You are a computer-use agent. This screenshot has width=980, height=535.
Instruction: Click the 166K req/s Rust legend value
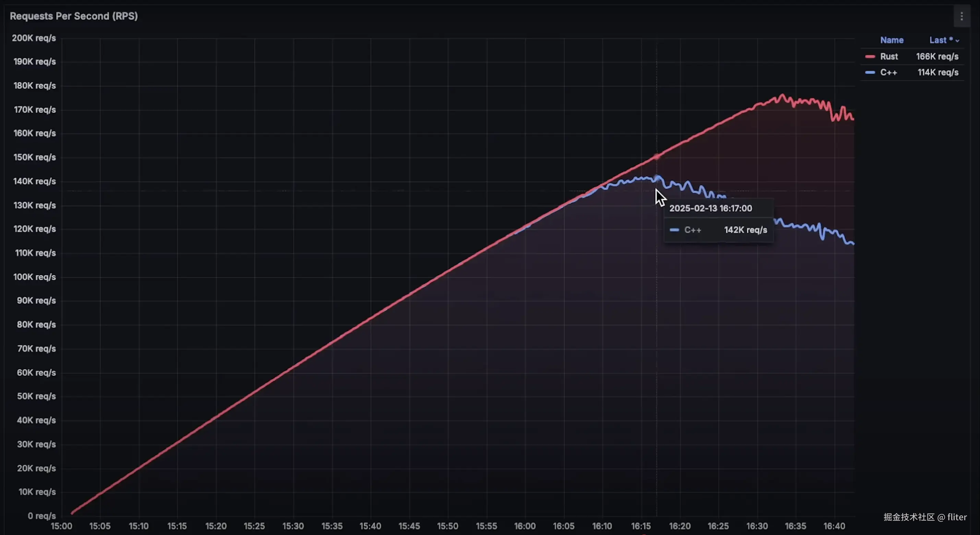[x=937, y=57]
